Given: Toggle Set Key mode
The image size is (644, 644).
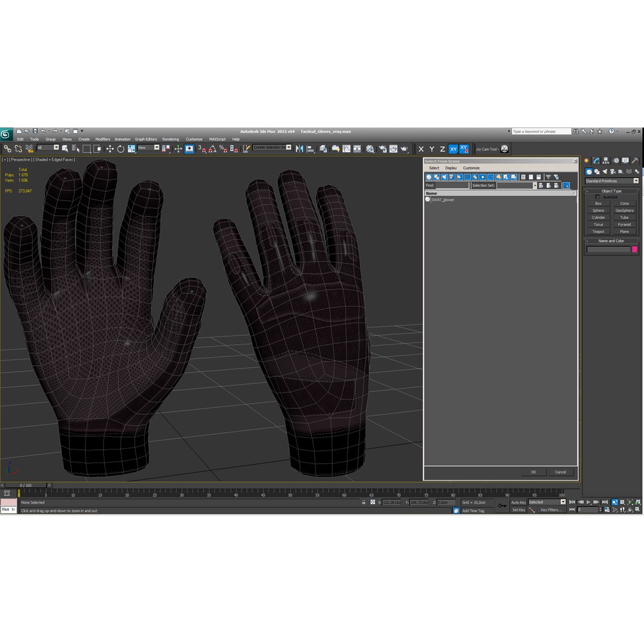Looking at the screenshot, I should tap(518, 510).
